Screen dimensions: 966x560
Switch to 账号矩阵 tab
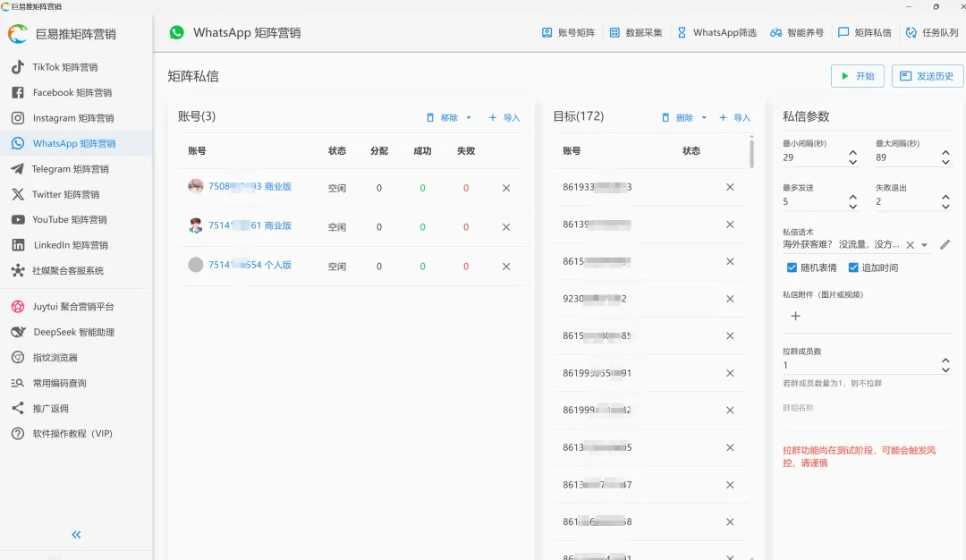[568, 32]
